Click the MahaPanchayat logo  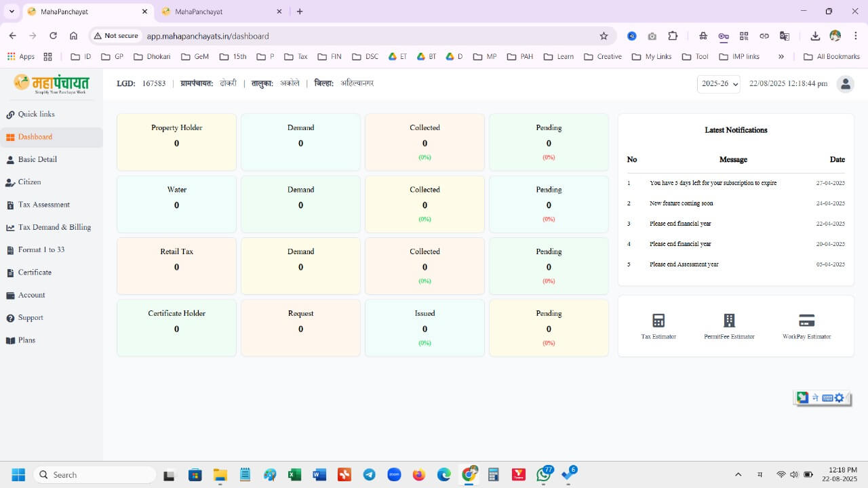point(52,84)
